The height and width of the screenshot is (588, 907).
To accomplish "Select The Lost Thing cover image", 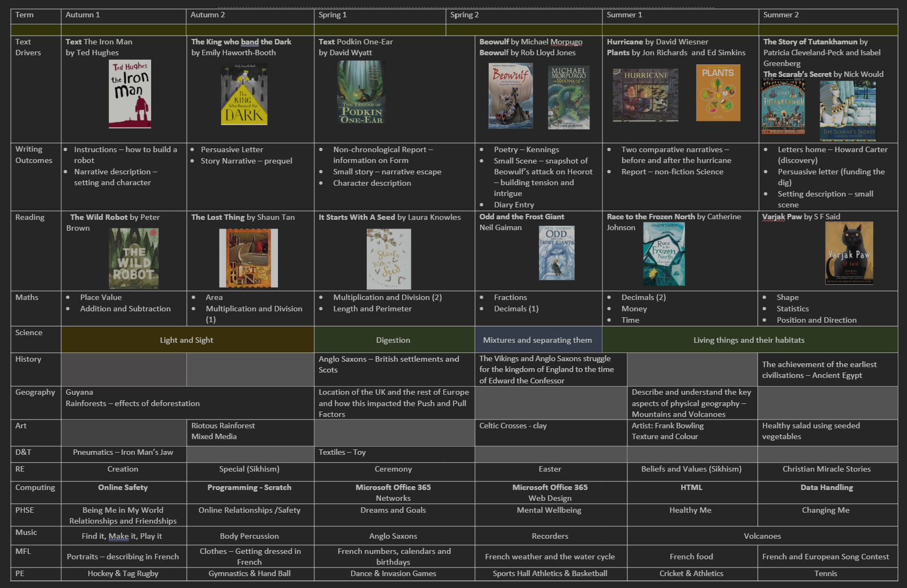I will click(x=248, y=258).
